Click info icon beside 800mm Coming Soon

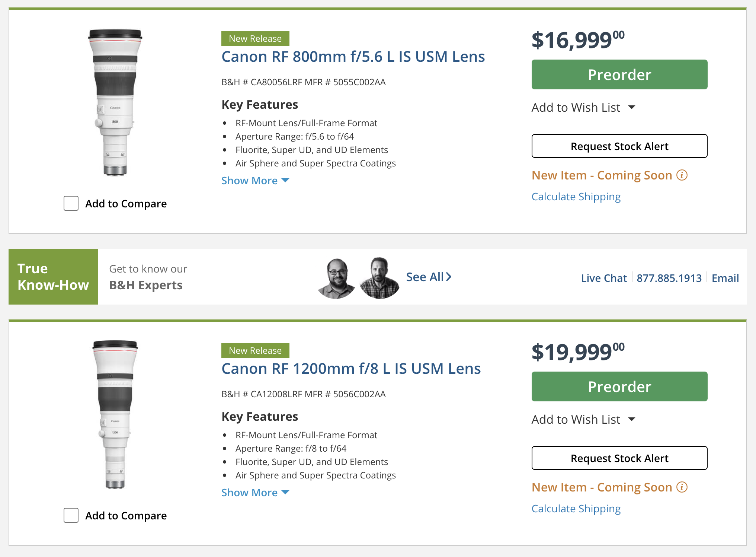click(x=682, y=175)
